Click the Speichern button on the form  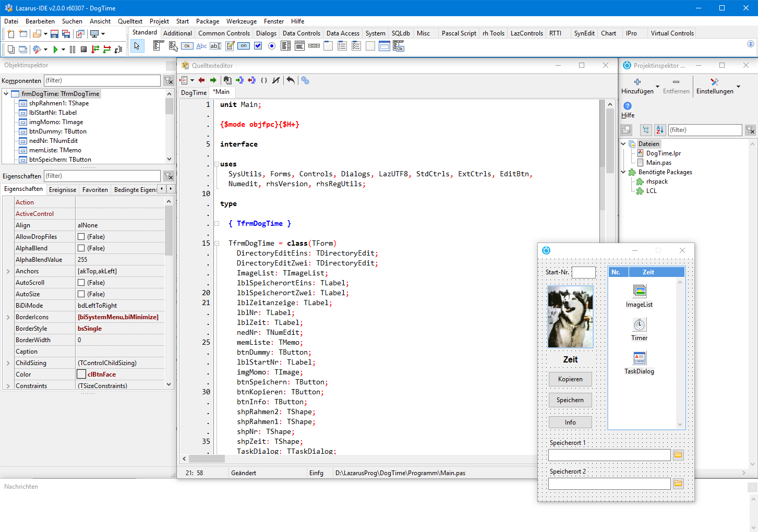click(x=570, y=400)
